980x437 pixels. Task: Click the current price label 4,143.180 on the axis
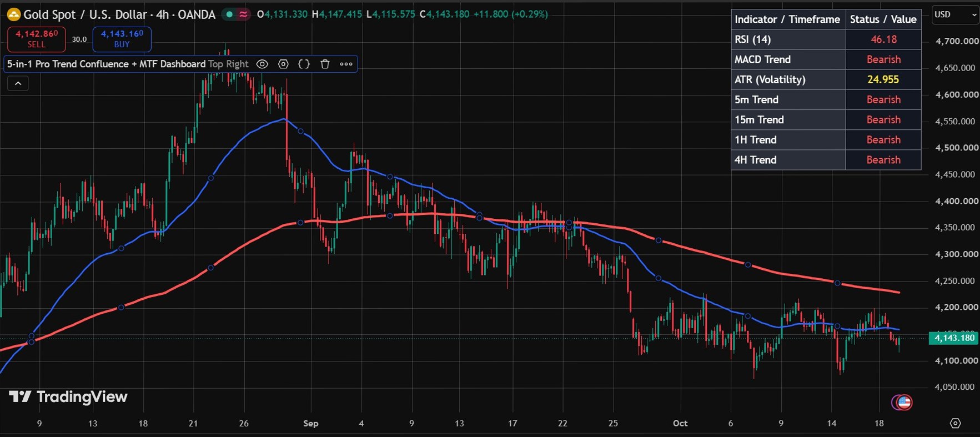[x=954, y=338]
